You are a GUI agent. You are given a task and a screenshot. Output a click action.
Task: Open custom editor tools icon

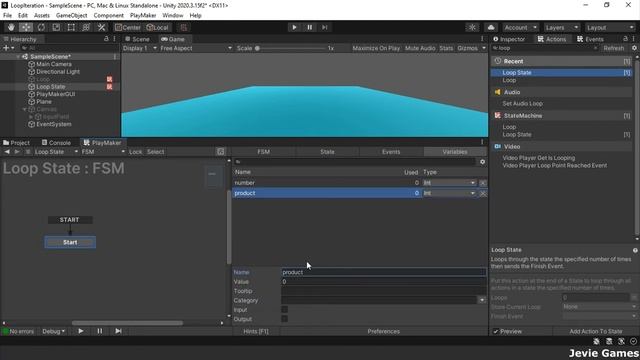click(x=101, y=27)
